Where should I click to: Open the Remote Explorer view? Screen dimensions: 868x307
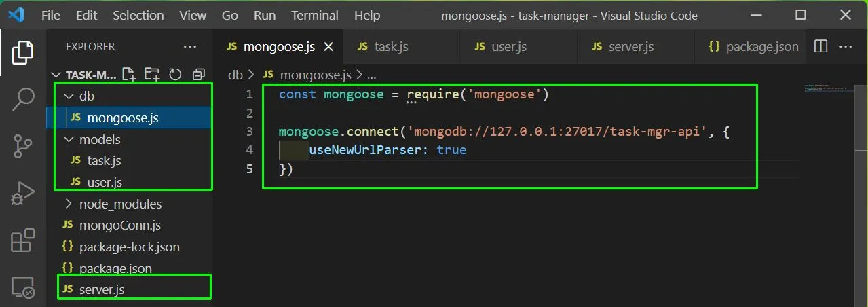[22, 288]
